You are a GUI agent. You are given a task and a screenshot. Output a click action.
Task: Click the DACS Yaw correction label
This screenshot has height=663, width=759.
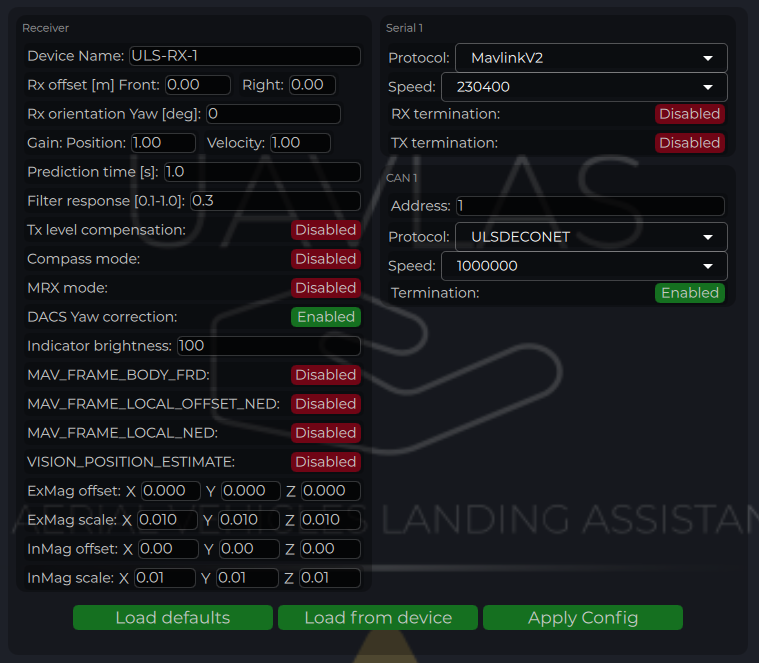point(102,317)
